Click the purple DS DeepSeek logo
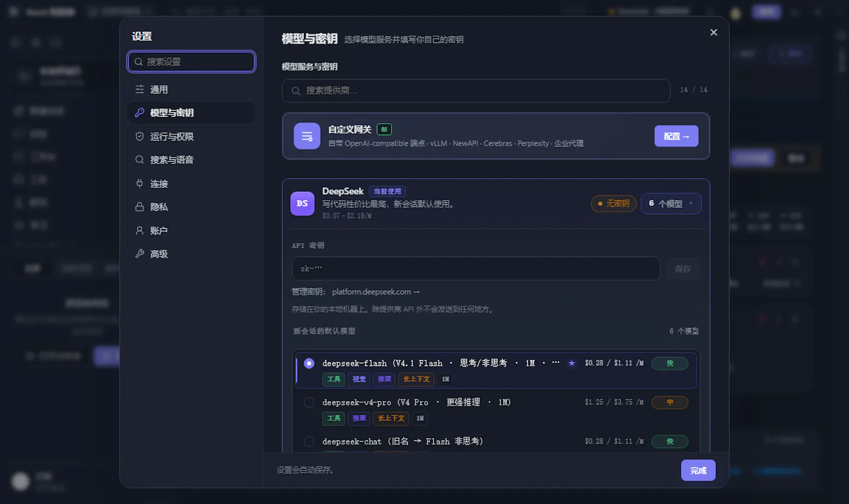Viewport: 849px width, 504px height. click(302, 204)
